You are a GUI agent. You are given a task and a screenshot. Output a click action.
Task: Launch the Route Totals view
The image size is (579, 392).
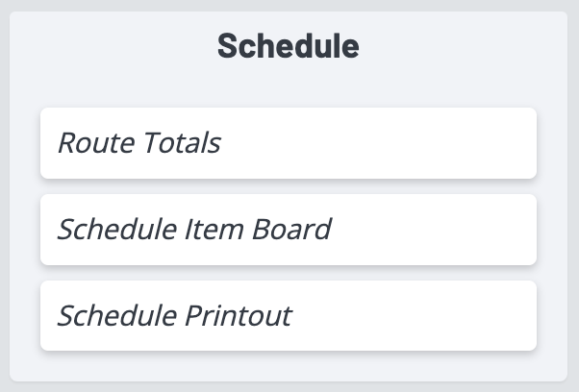[x=288, y=143]
